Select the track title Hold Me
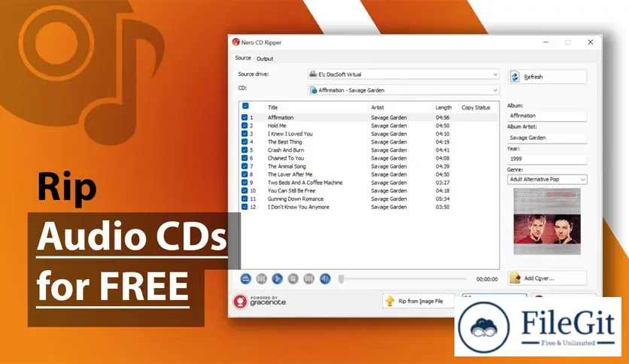The width and height of the screenshot is (629, 364). (277, 126)
